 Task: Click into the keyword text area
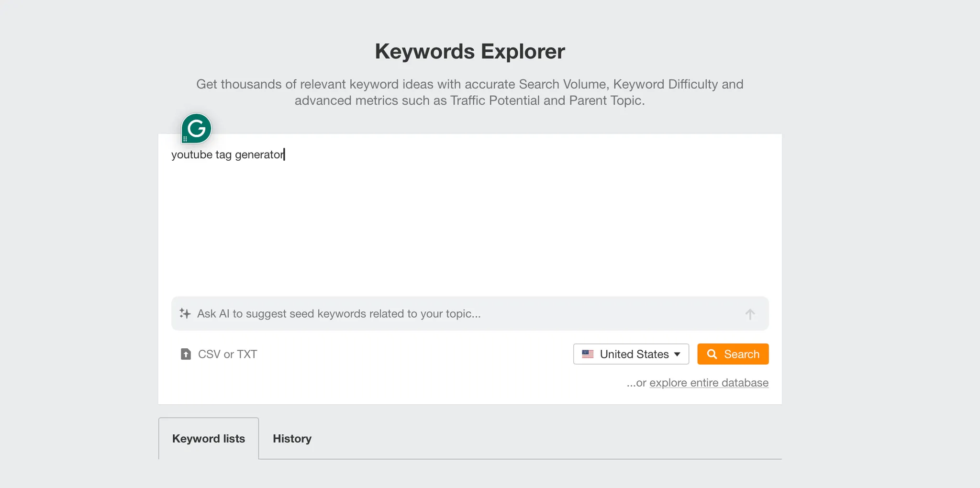470,215
